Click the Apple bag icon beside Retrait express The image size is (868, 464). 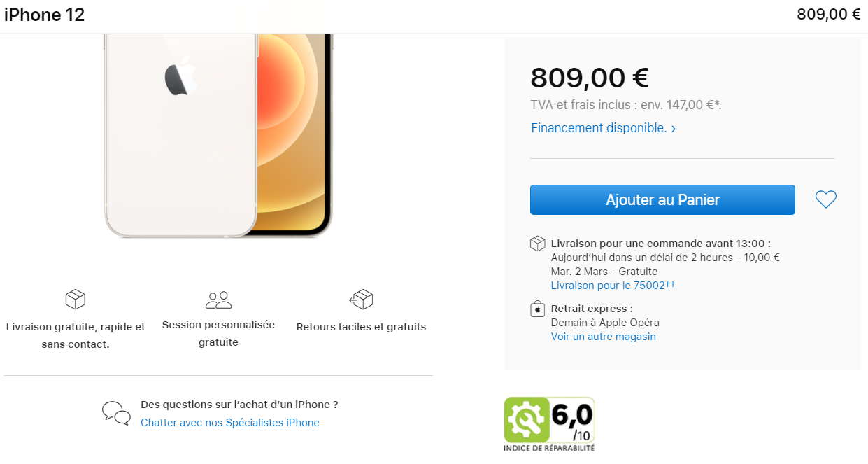(537, 309)
